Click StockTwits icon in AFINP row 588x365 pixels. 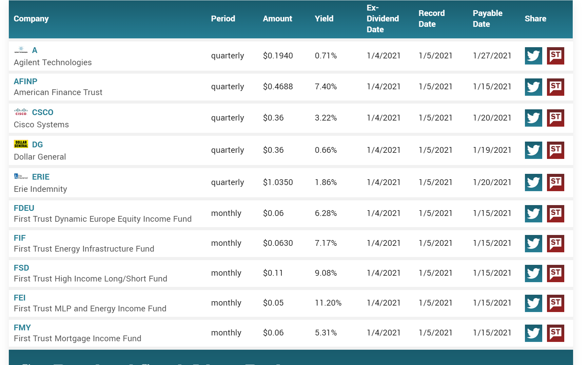555,87
